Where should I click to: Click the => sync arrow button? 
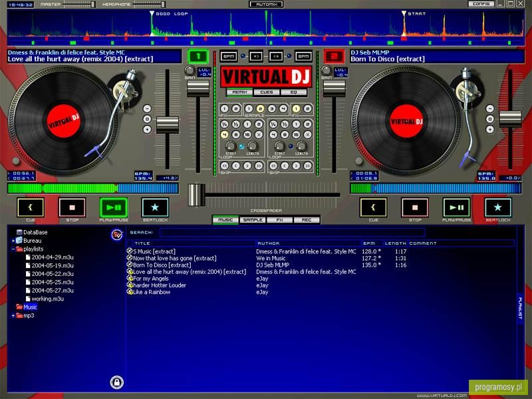click(x=256, y=57)
